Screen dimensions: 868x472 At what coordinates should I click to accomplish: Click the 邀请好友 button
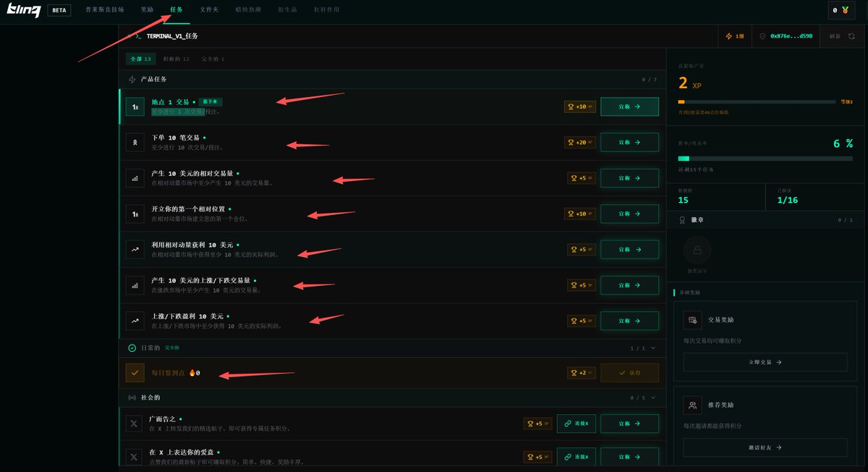(x=765, y=447)
